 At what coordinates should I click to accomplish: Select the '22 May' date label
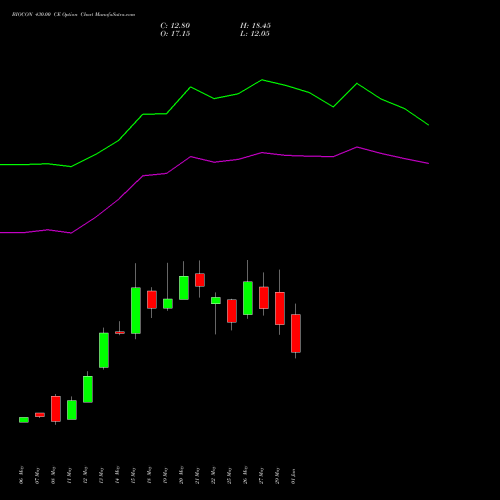coord(214,475)
